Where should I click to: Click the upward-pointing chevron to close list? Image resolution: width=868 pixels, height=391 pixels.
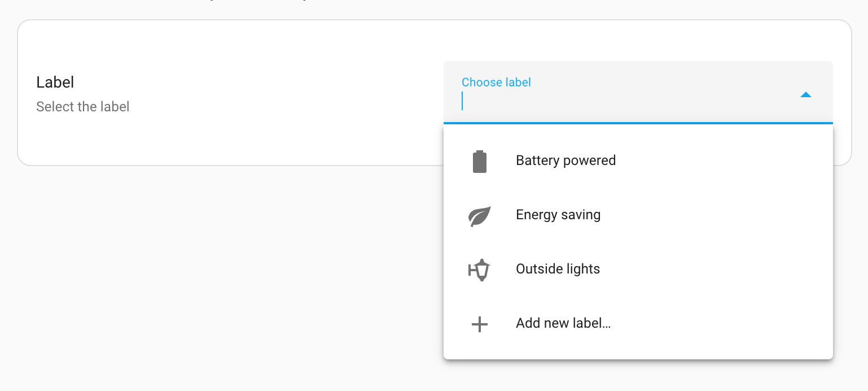click(806, 94)
